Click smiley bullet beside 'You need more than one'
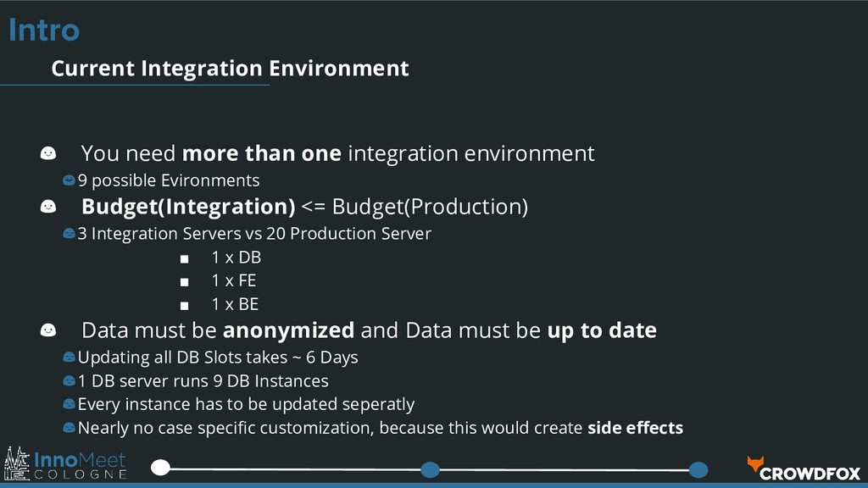This screenshot has height=488, width=868. (x=48, y=153)
